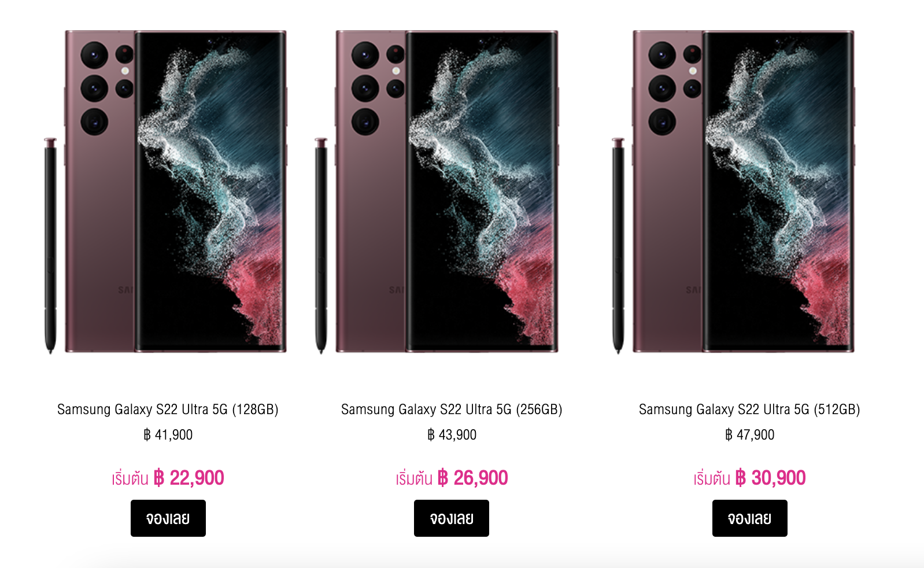Click the ฿ 41,900 original price
Viewport: 924px width, 568px height.
pos(168,435)
